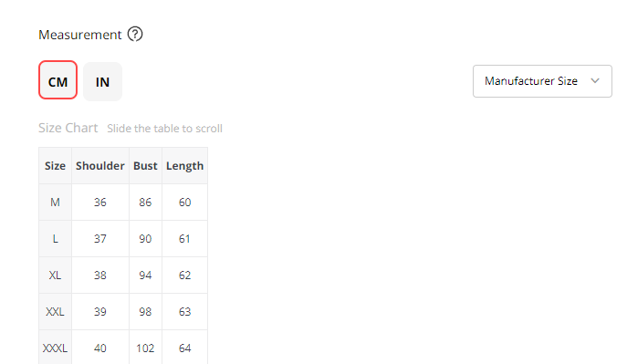Open the Manufacturer Size dropdown
627x364 pixels.
tap(542, 81)
